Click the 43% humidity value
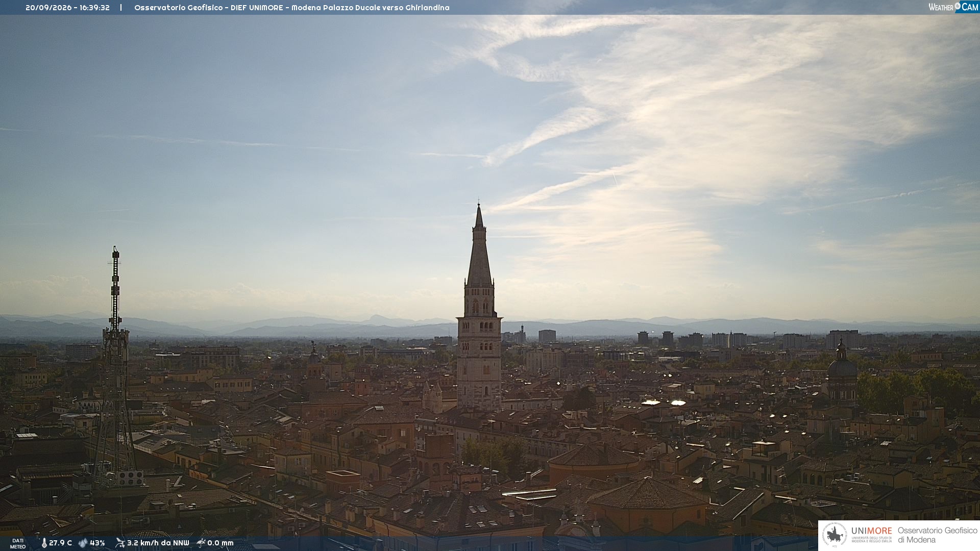Image resolution: width=980 pixels, height=551 pixels. coord(97,543)
